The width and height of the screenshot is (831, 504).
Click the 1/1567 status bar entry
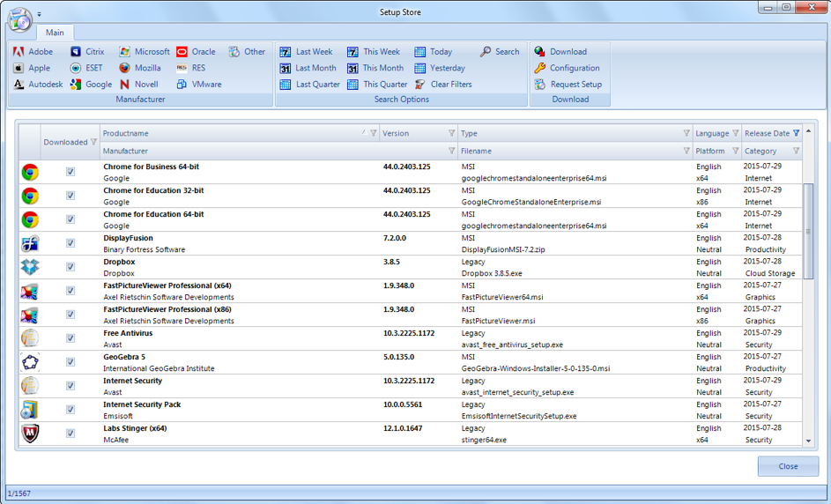tap(19, 493)
